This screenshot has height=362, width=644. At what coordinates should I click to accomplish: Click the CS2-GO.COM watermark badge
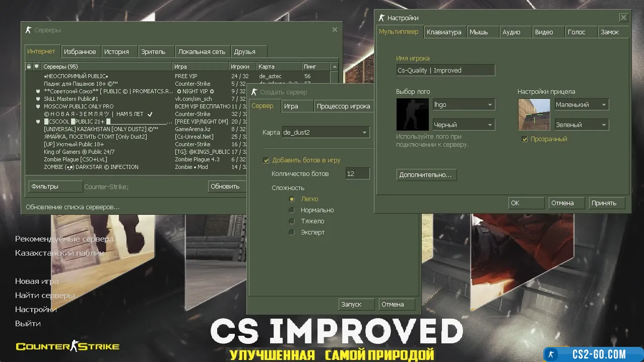593,354
